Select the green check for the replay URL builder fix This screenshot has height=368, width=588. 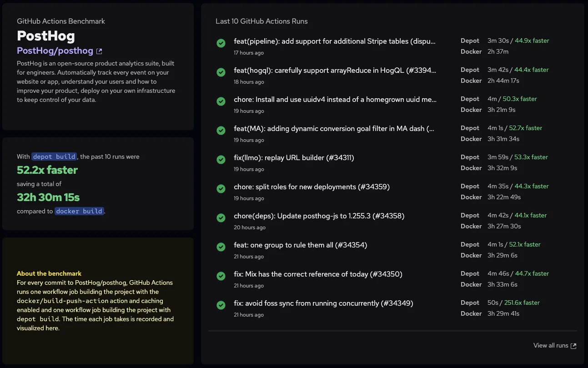(x=221, y=159)
